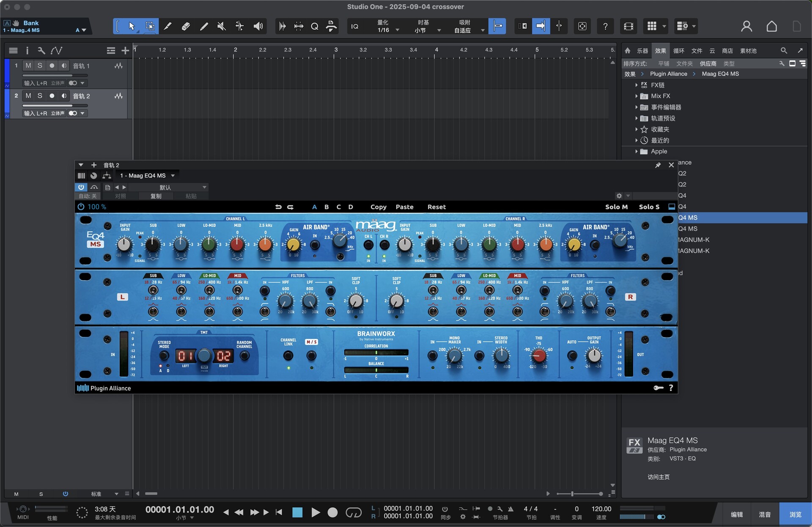Toggle Solo M in plugin
The height and width of the screenshot is (527, 812).
click(x=616, y=207)
